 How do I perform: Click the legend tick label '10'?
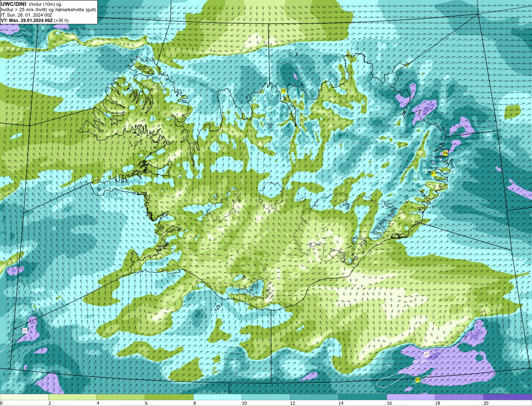pos(244,403)
